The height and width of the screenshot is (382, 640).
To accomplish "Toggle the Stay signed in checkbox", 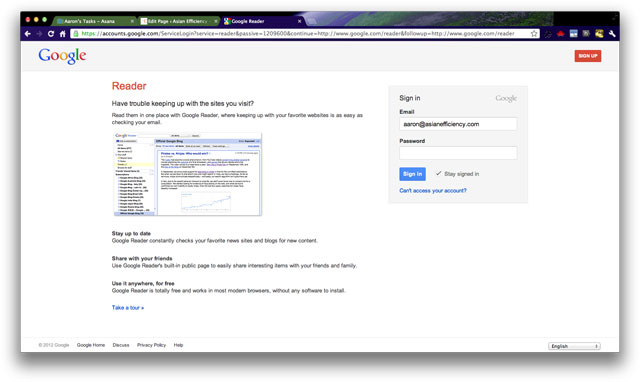I will click(438, 173).
